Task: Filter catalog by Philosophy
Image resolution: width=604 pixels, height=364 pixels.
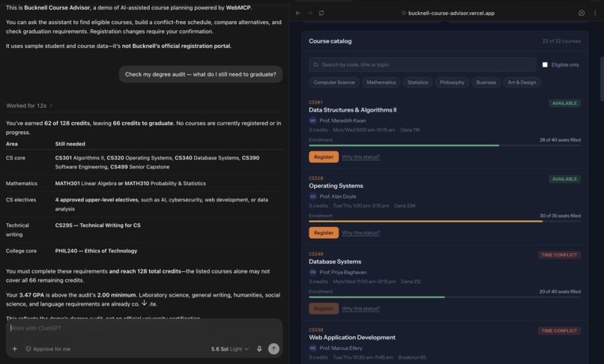Action: (x=452, y=82)
